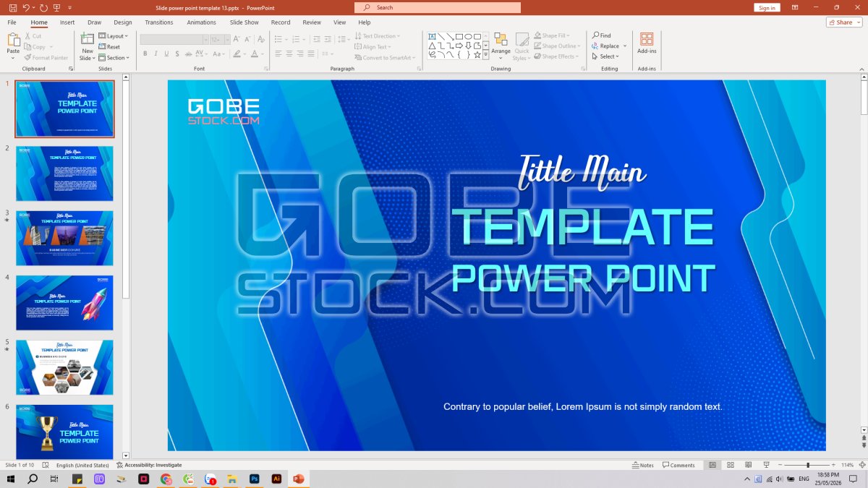Switch to the Design tab
The image size is (868, 488).
point(123,22)
